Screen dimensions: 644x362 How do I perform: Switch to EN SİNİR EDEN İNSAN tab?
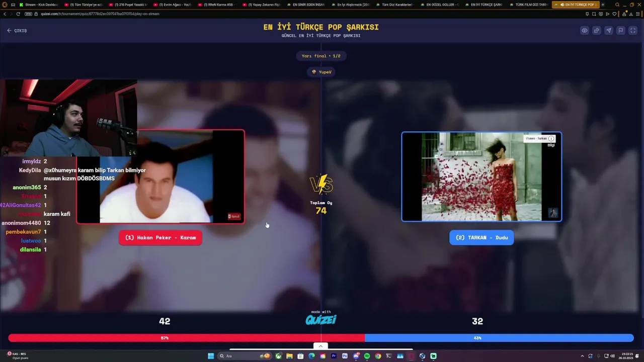click(305, 5)
